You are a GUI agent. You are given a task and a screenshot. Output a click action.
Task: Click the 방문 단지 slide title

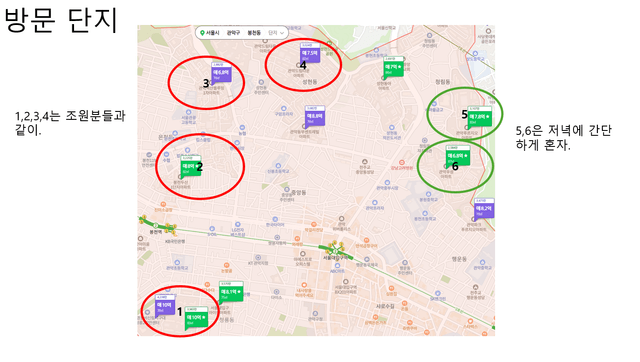(61, 20)
